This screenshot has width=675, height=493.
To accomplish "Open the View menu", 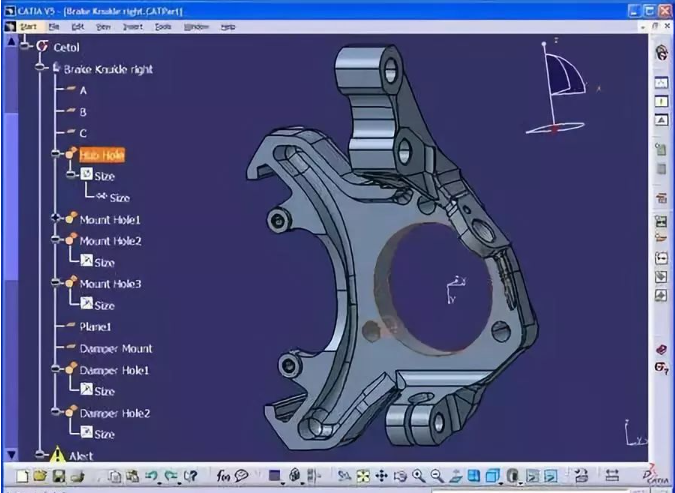I will (103, 27).
